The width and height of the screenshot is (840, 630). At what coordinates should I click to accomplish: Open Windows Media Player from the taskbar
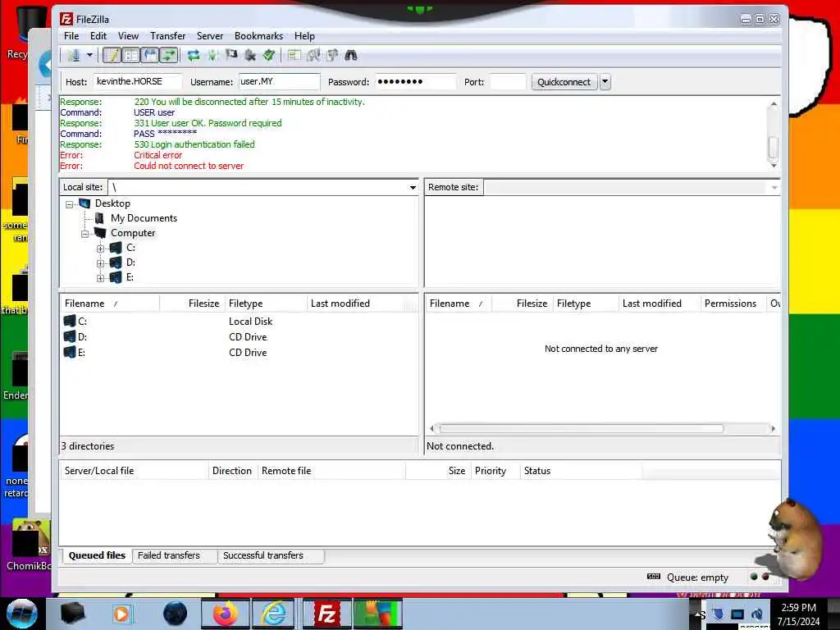point(121,614)
